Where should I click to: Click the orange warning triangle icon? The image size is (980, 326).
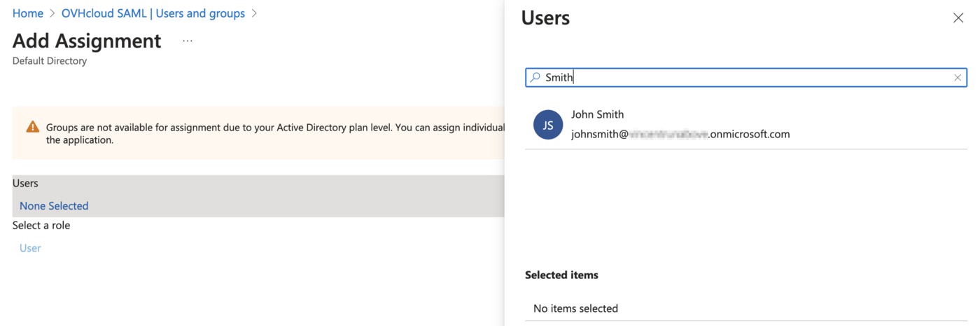click(33, 127)
